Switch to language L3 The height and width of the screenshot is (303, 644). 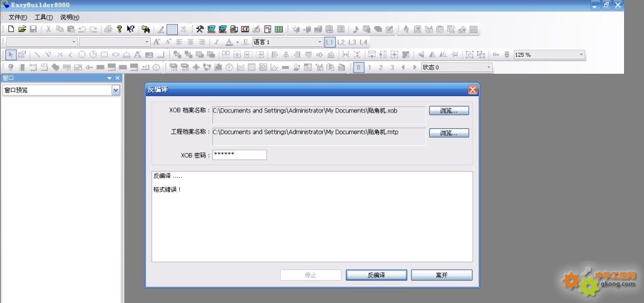pyautogui.click(x=352, y=42)
